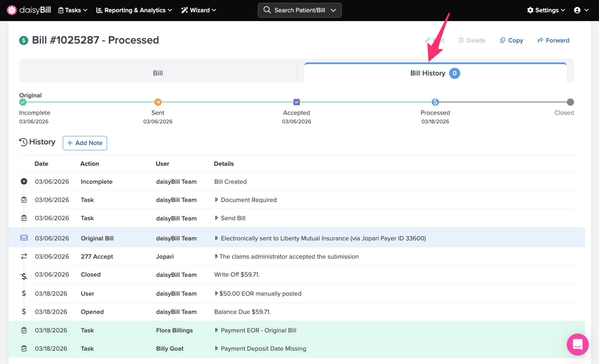Screen dimensions: 599x364
Task: Click the crossed dollar icon on Closed row
Action: tap(24, 275)
